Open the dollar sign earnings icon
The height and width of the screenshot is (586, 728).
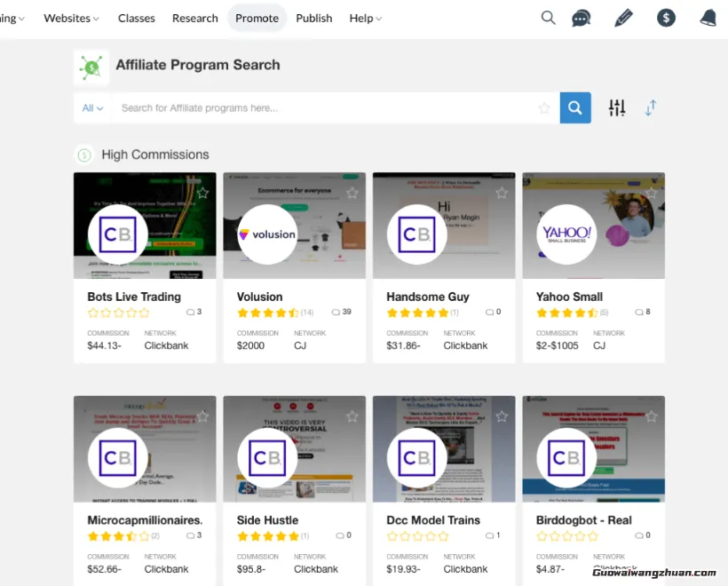click(x=666, y=18)
